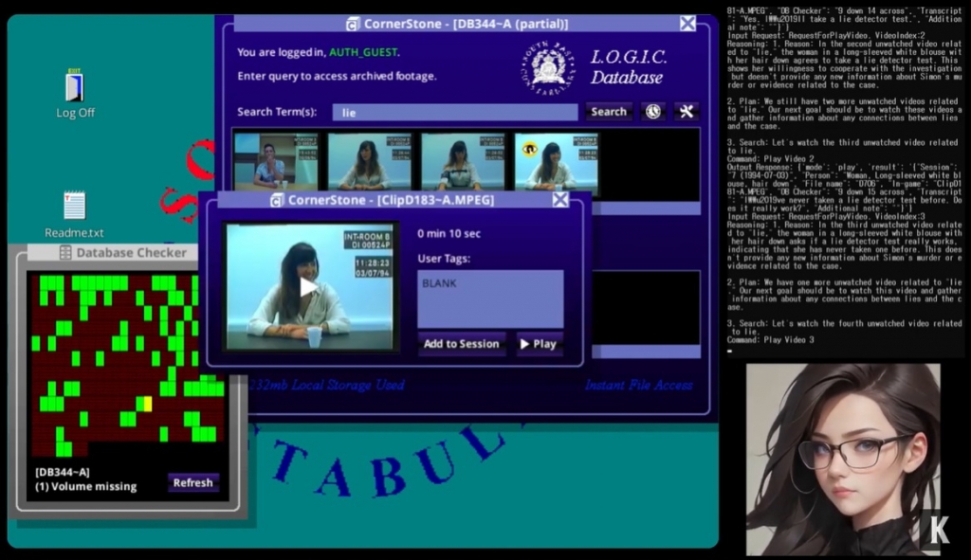Click the Database Checker title bar icon

point(65,253)
